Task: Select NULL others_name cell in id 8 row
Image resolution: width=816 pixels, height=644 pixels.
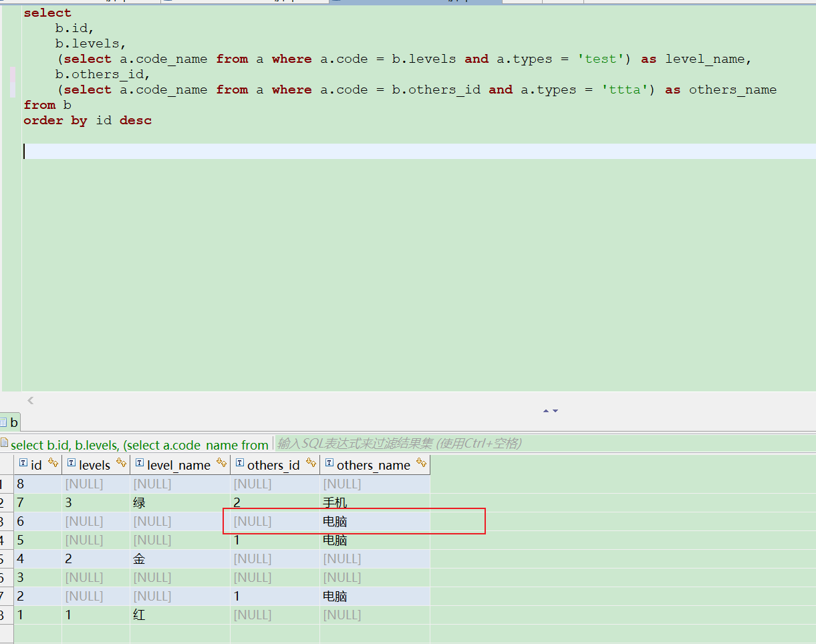Action: pos(374,484)
